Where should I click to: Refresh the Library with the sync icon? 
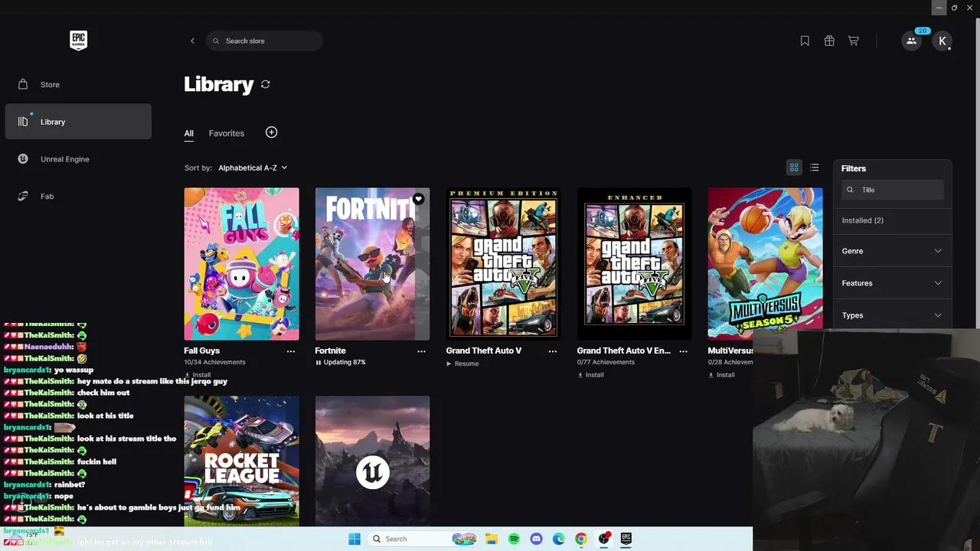tap(266, 84)
